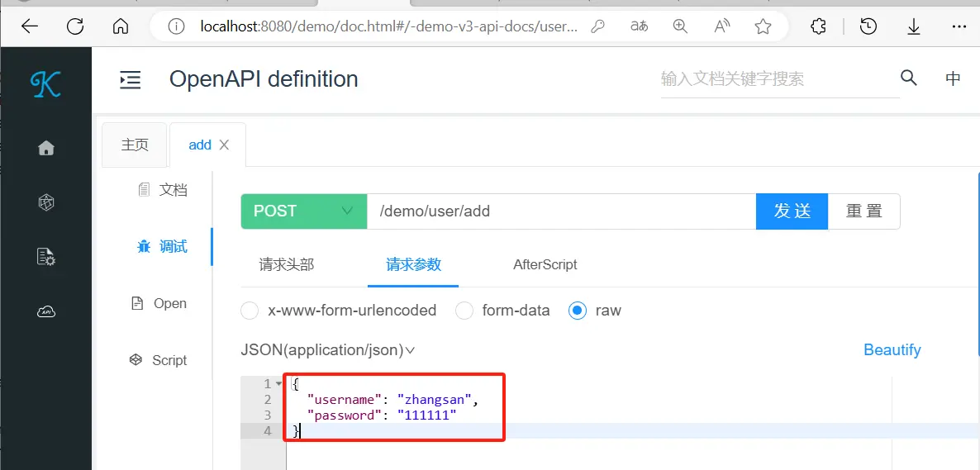The height and width of the screenshot is (470, 980).
Task: Open the AfterScript tab
Action: click(545, 265)
